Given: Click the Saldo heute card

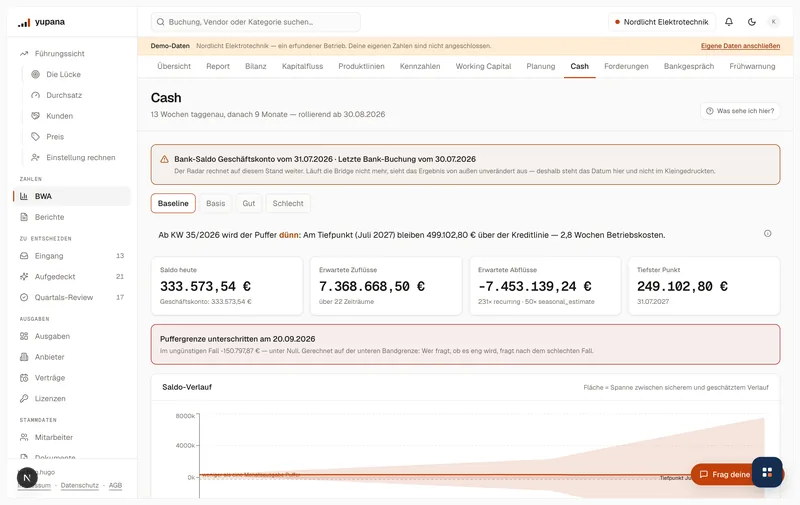Looking at the screenshot, I should [x=227, y=286].
